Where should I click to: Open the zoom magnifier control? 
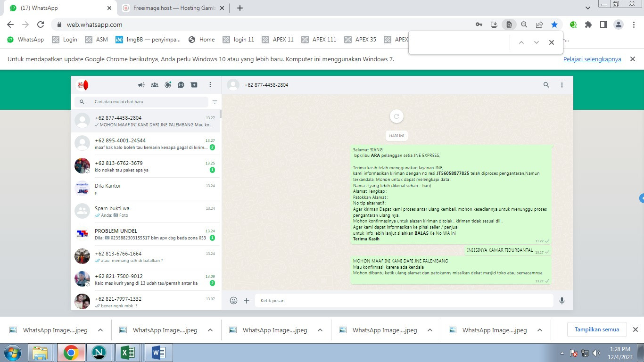(524, 25)
